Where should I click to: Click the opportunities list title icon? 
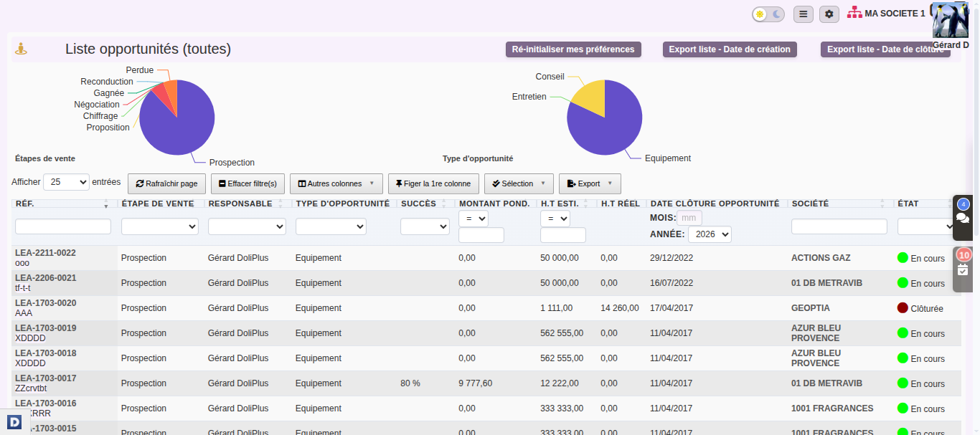22,49
